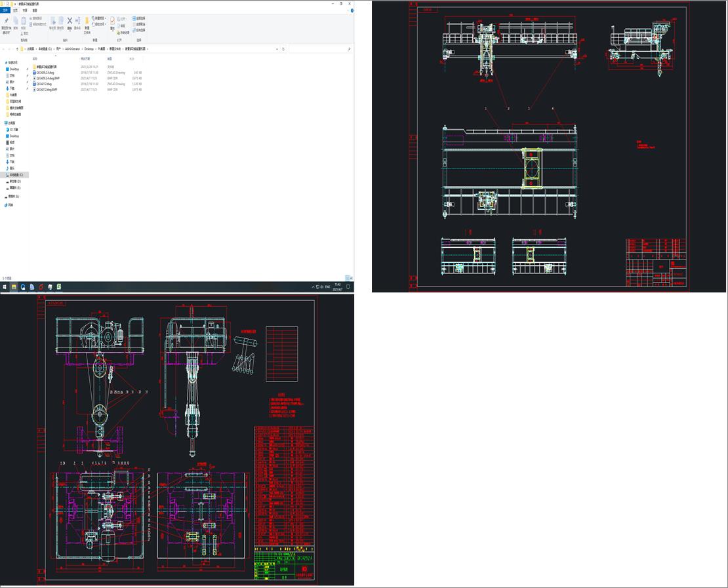Sort by Date modified column header
This screenshot has height=588, width=728.
(85, 59)
